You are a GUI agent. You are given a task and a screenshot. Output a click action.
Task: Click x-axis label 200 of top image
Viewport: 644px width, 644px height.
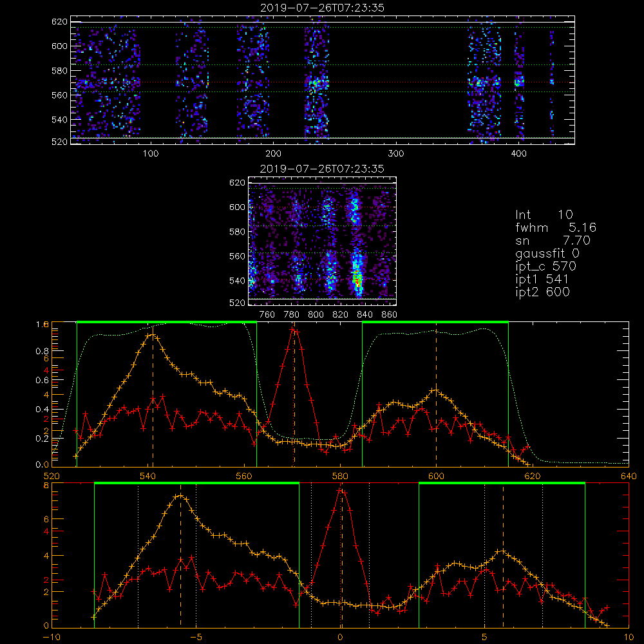coord(273,154)
